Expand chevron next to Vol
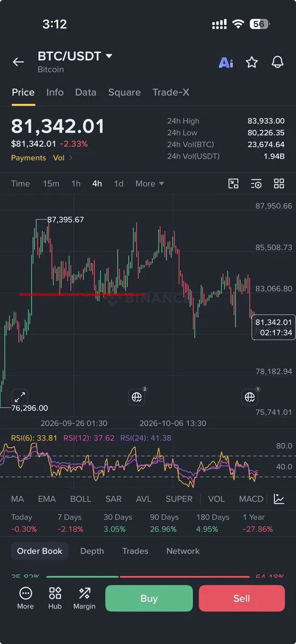296x644 pixels. pyautogui.click(x=71, y=158)
